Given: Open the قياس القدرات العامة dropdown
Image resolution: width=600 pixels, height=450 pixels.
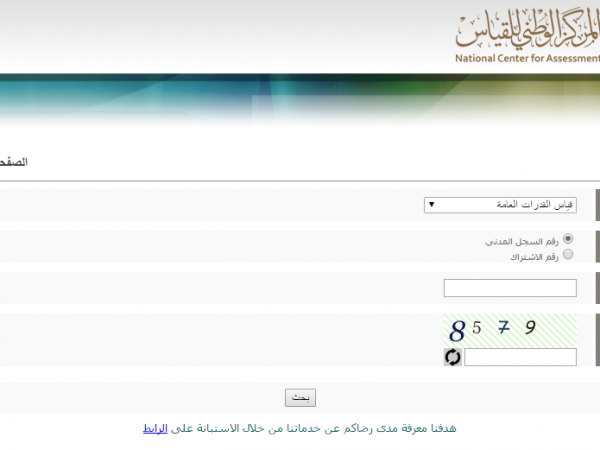Looking at the screenshot, I should pos(509,205).
